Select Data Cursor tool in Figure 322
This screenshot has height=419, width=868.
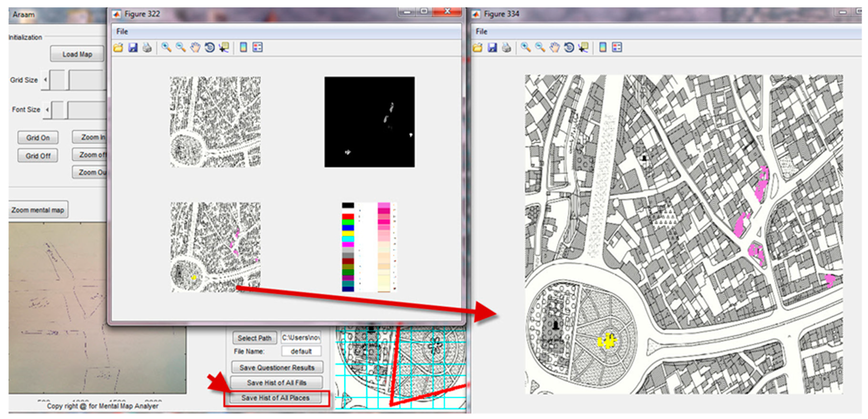(x=224, y=48)
